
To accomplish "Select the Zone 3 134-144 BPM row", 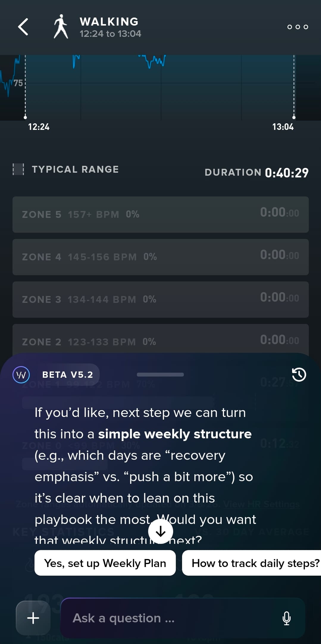I will tap(160, 299).
